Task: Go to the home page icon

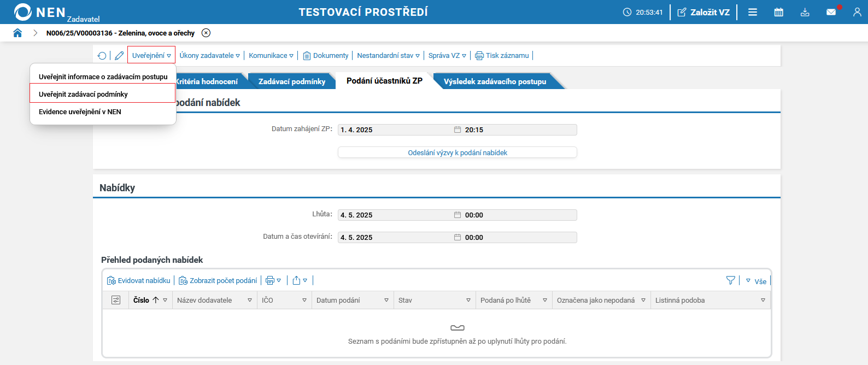Action: tap(17, 33)
